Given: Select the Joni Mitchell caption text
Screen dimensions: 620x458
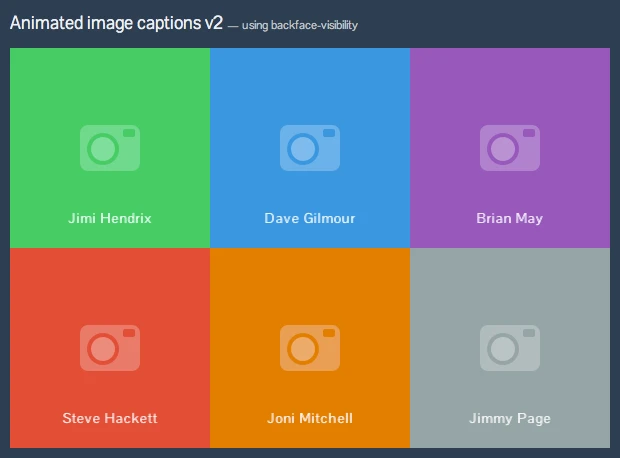Looking at the screenshot, I should click(x=310, y=418).
